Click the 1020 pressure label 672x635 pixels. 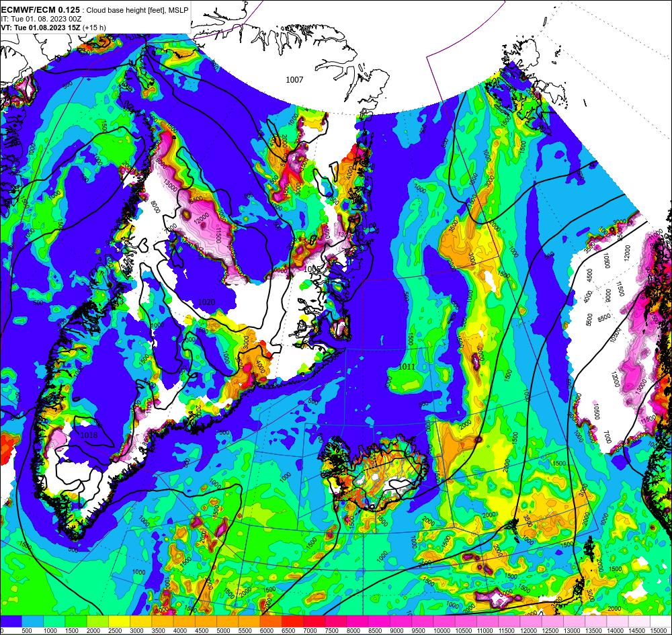(x=206, y=302)
